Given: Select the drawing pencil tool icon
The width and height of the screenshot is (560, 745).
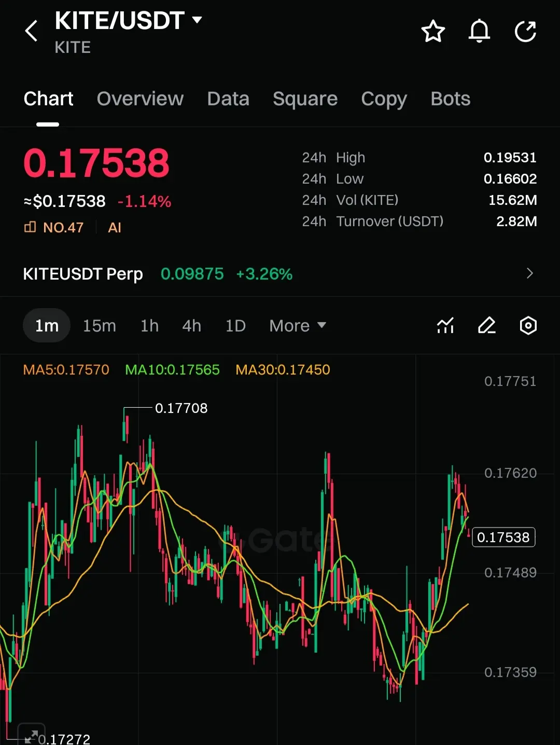Looking at the screenshot, I should [486, 326].
